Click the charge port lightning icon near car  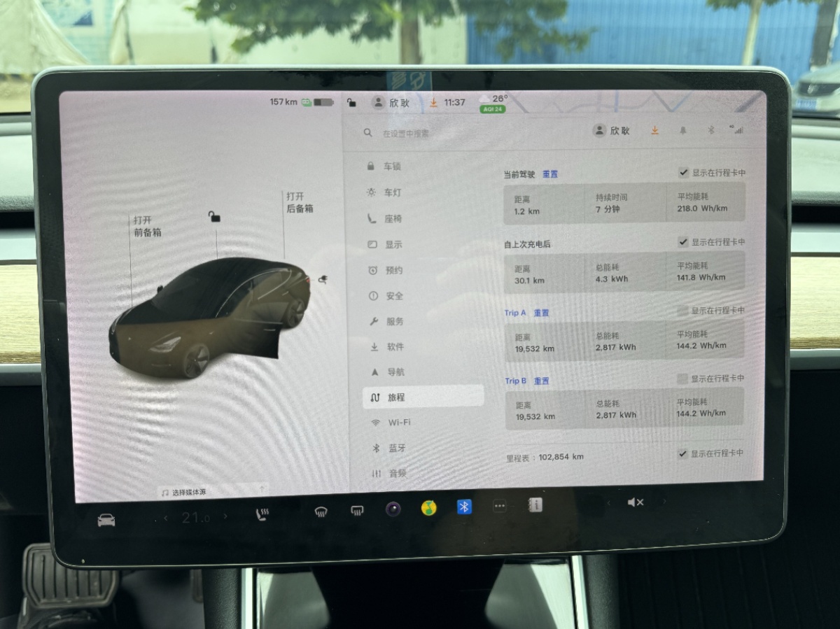[x=323, y=279]
